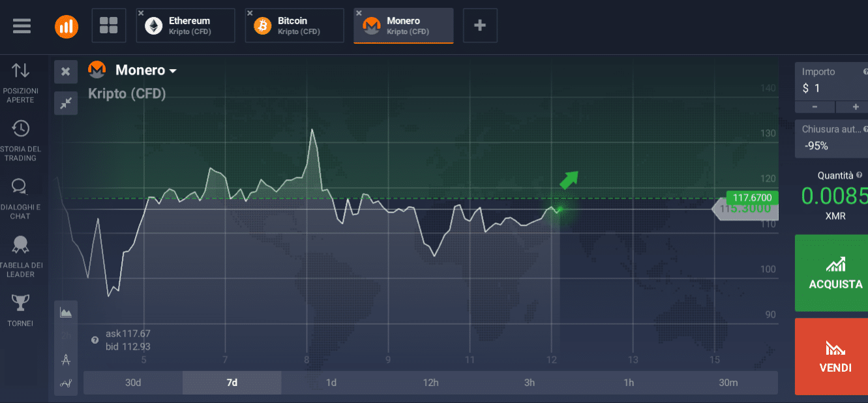Image resolution: width=868 pixels, height=403 pixels.
Task: Click the ask/bid help question mark
Action: coord(95,340)
